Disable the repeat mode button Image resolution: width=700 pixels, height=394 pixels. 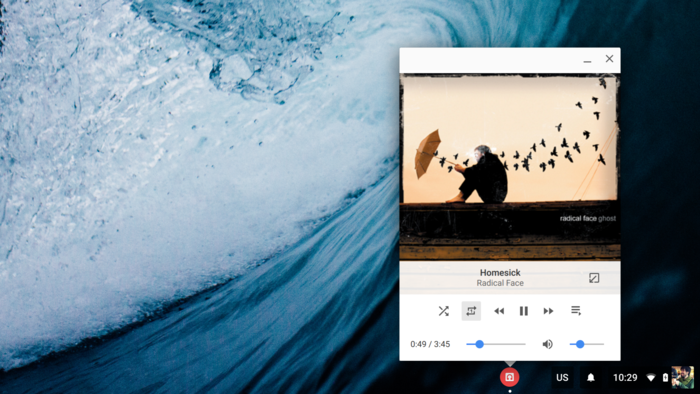click(471, 311)
